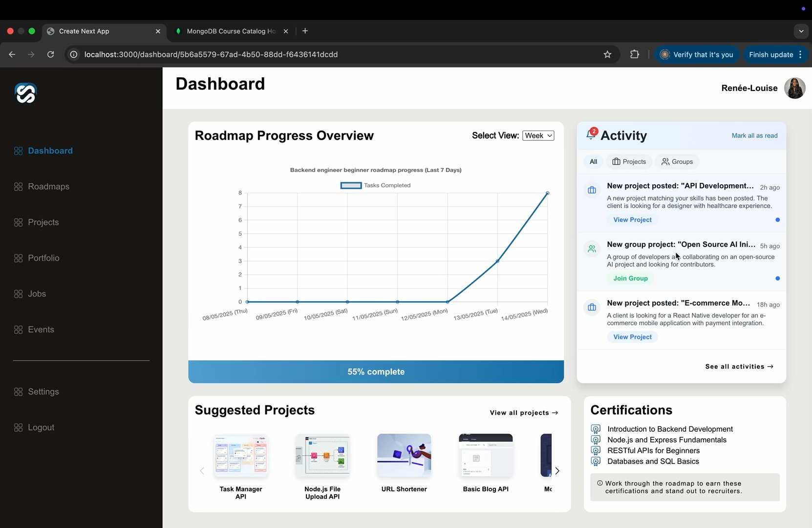Click chart data point at 14/05/2025
The image size is (812, 528).
[x=547, y=193]
